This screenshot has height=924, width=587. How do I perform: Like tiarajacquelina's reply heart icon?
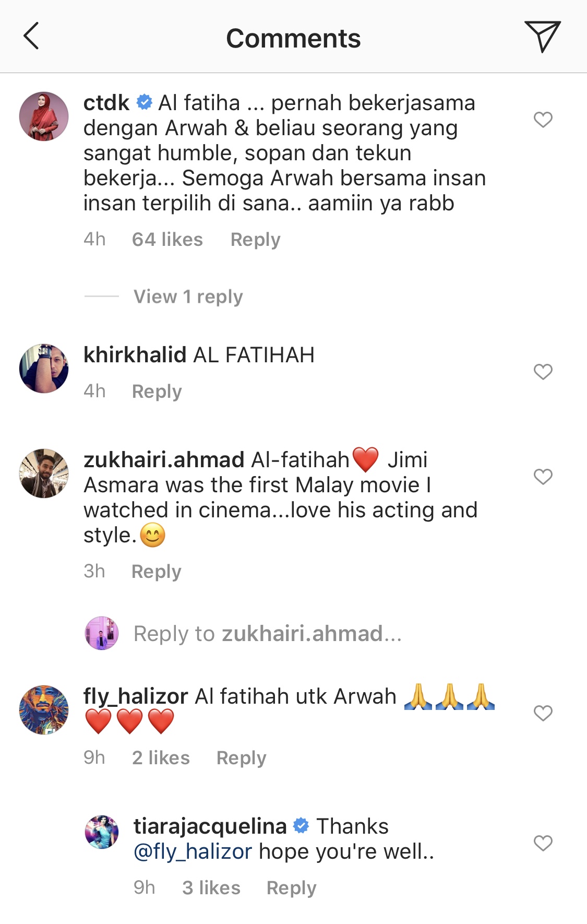(x=543, y=843)
